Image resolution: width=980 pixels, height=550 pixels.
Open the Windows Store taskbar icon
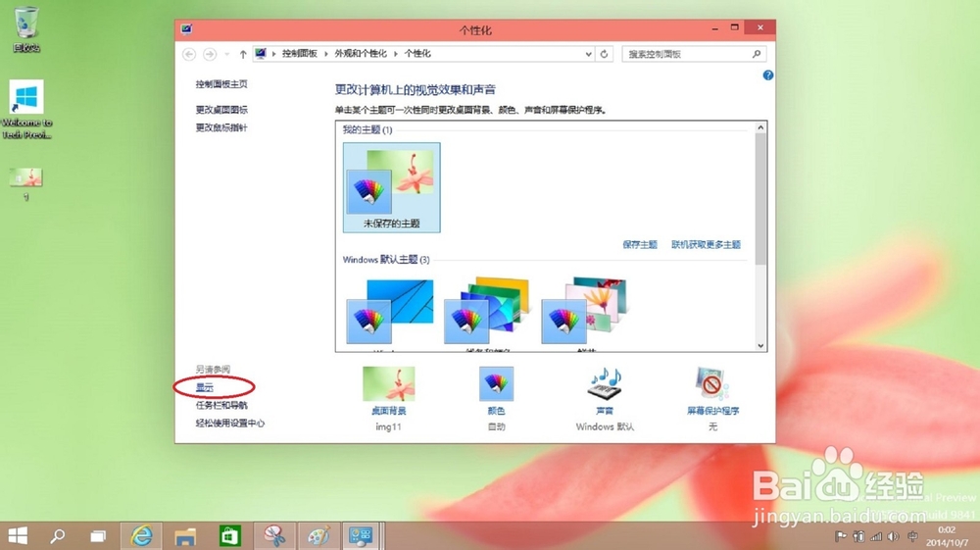coord(229,536)
